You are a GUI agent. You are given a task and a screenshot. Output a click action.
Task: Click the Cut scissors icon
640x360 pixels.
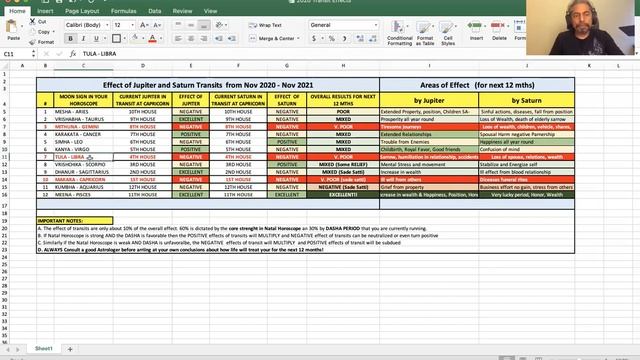tap(32, 21)
